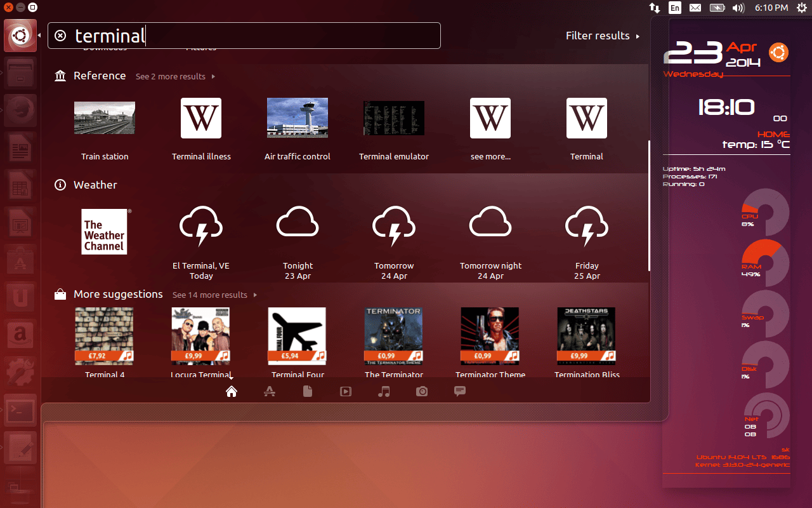Open Terminal from the launcher

19,410
